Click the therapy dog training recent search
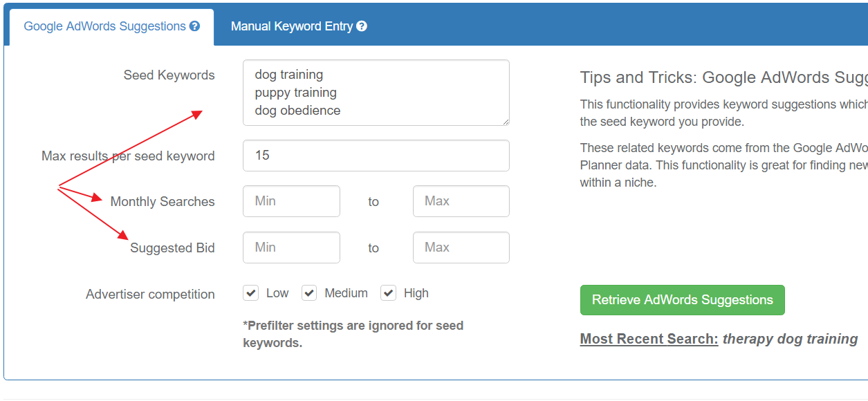 click(x=789, y=339)
